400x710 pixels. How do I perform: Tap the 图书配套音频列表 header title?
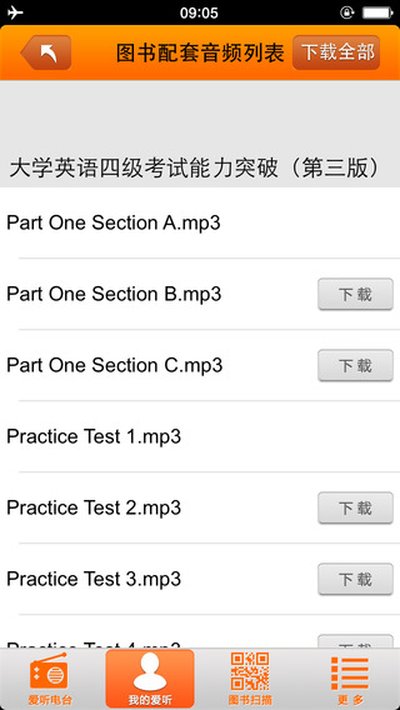point(200,53)
